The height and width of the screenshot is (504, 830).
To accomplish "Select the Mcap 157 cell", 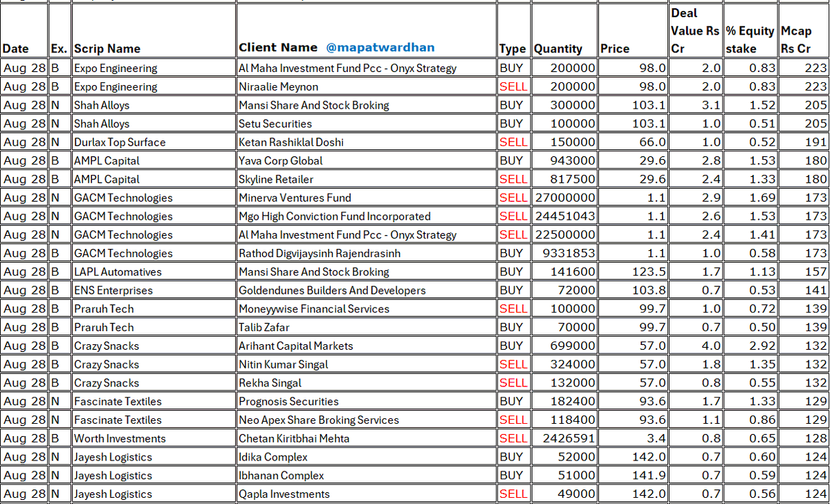I will (804, 272).
